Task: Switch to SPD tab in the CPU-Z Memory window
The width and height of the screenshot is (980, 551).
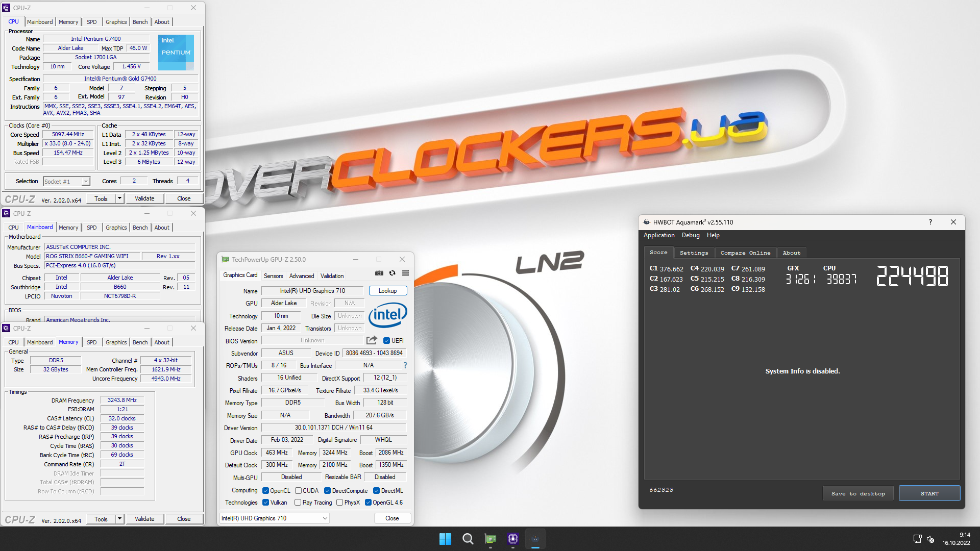Action: point(92,342)
